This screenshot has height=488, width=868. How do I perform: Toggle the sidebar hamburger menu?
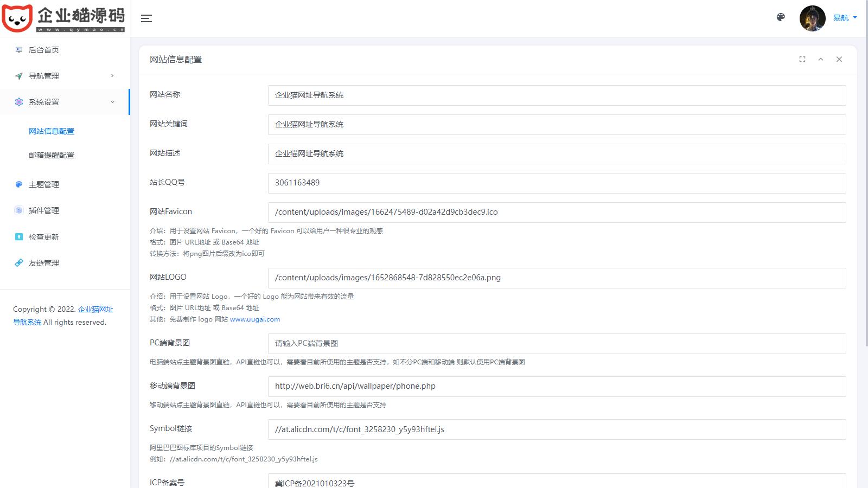[146, 18]
